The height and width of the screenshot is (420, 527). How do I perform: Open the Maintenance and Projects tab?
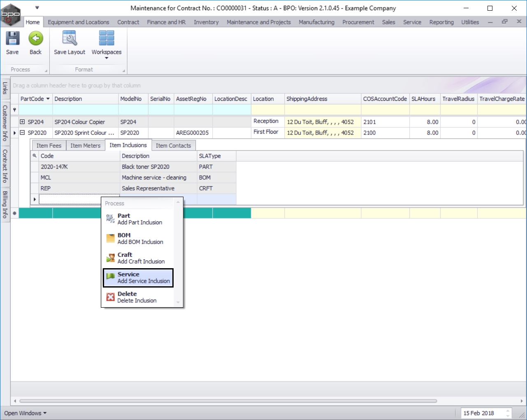259,22
